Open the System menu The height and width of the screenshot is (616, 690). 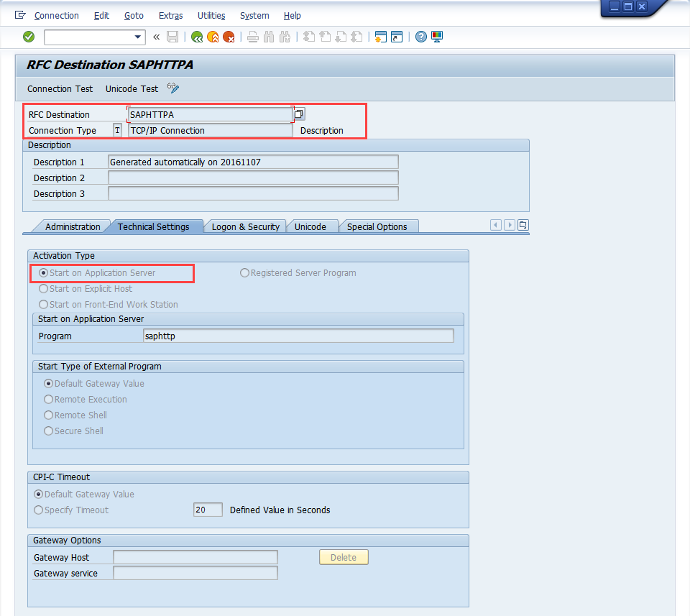[254, 16]
